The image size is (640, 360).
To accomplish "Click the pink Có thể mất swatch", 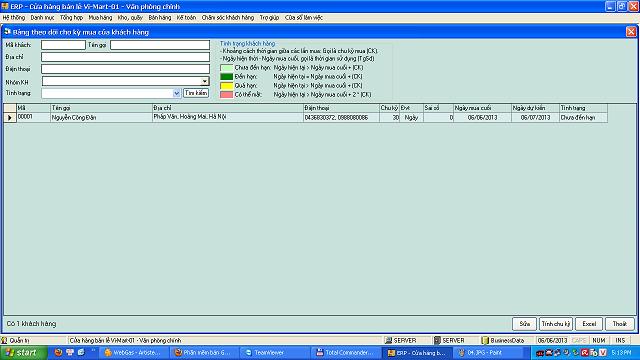I will (x=227, y=95).
